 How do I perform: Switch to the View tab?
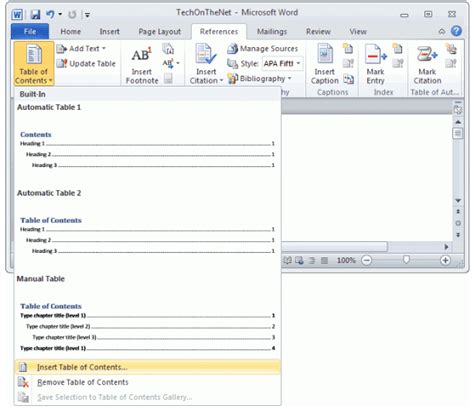coord(358,32)
